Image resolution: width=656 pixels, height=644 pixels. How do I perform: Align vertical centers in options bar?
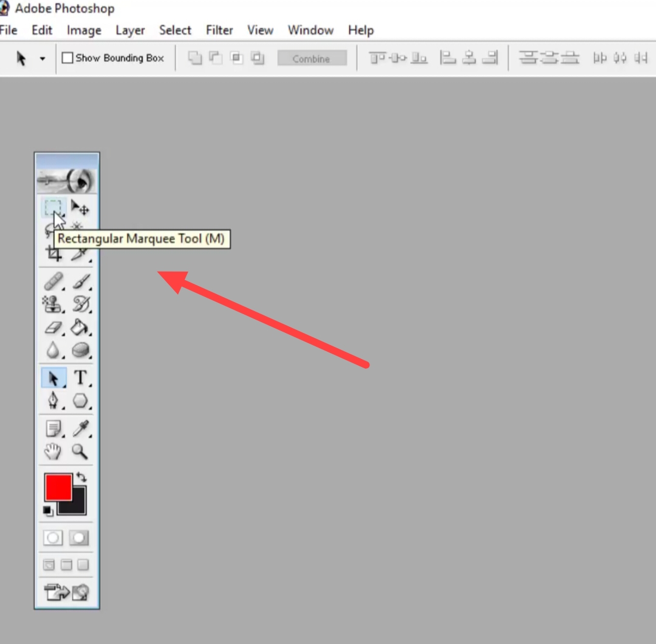coord(398,58)
